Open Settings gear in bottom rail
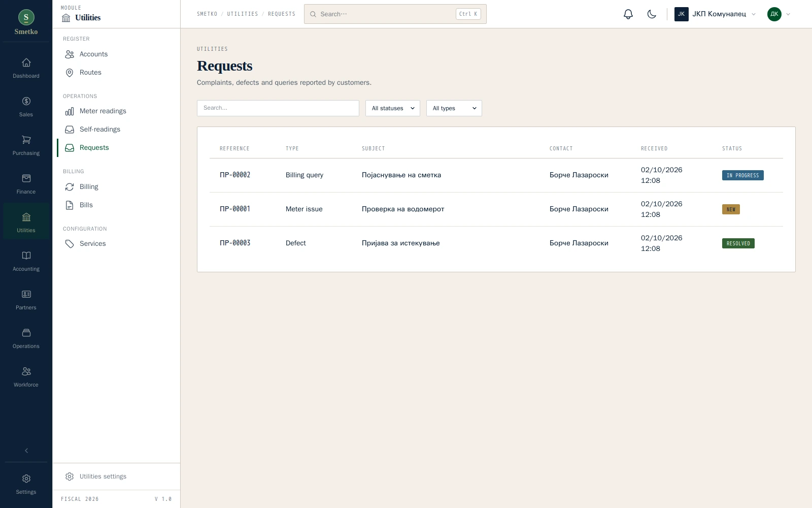812x508 pixels. point(26,479)
